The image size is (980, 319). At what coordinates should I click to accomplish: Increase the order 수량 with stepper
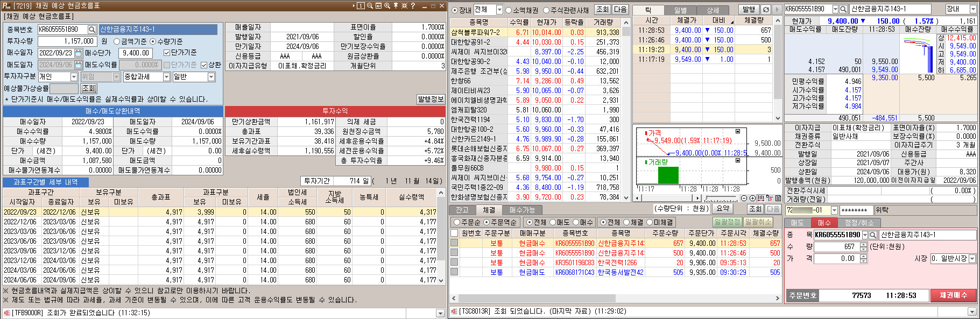coord(864,244)
